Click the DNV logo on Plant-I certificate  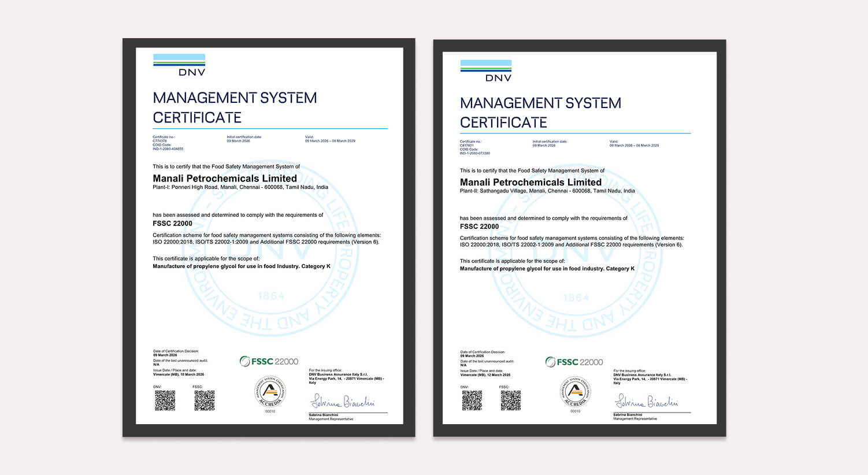click(x=179, y=65)
